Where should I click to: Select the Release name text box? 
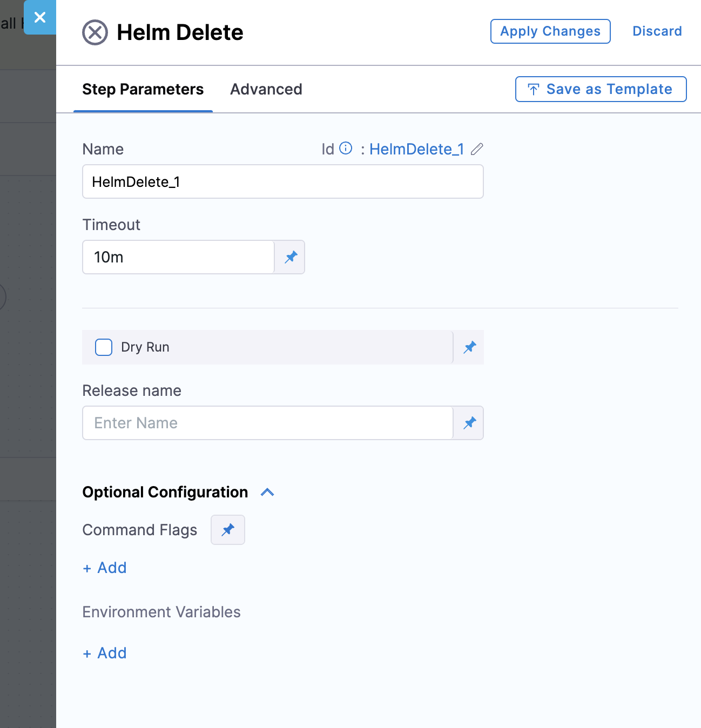coord(267,423)
